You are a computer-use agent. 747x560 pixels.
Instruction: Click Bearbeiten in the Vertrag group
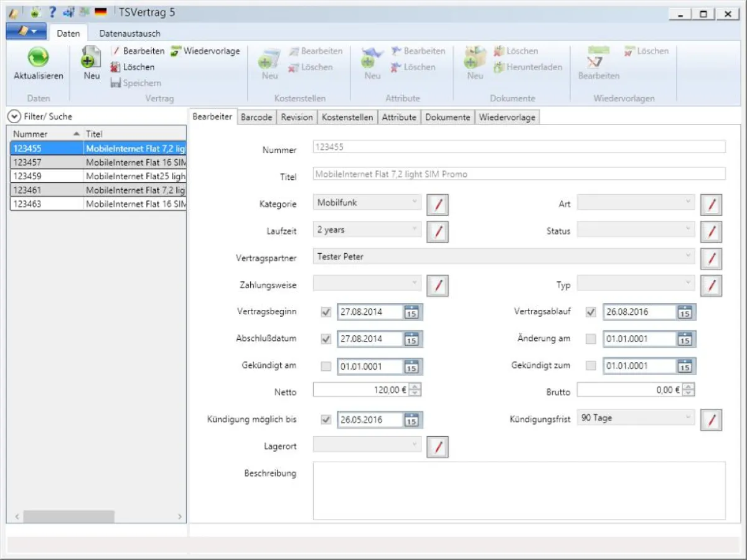coord(138,51)
